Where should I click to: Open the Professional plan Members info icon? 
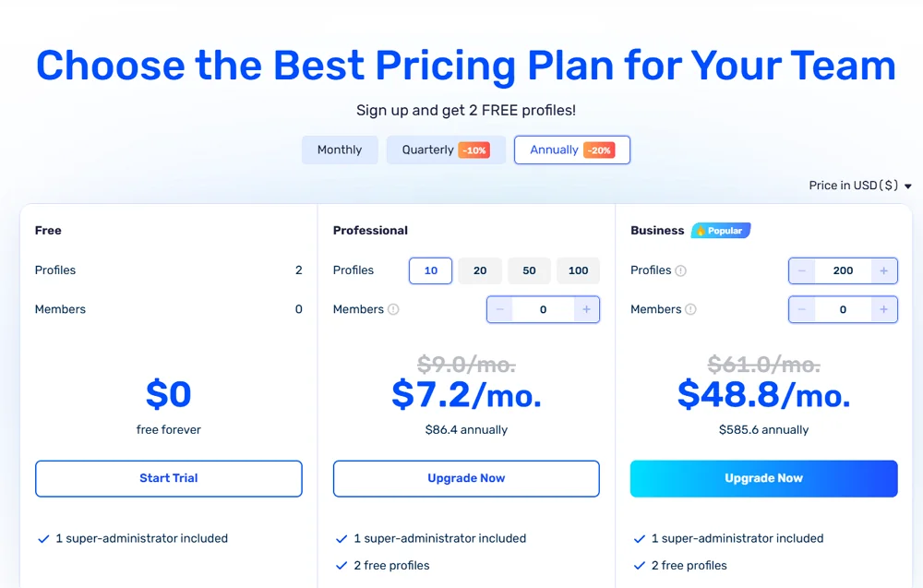click(x=392, y=308)
